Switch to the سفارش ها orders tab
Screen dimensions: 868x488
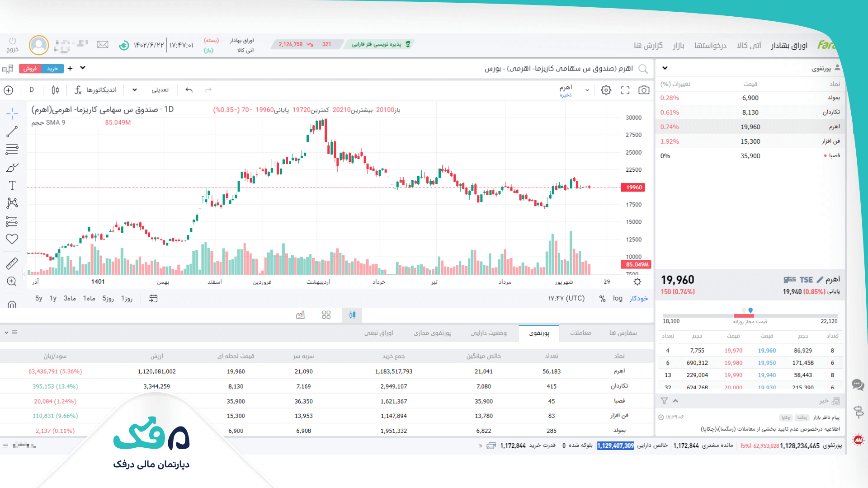[x=623, y=333]
